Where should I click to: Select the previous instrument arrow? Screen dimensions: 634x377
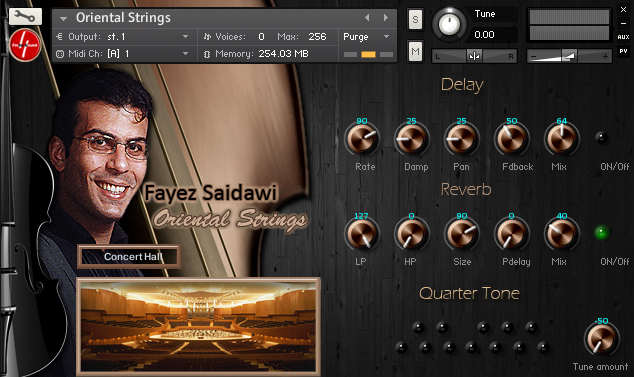click(x=367, y=18)
